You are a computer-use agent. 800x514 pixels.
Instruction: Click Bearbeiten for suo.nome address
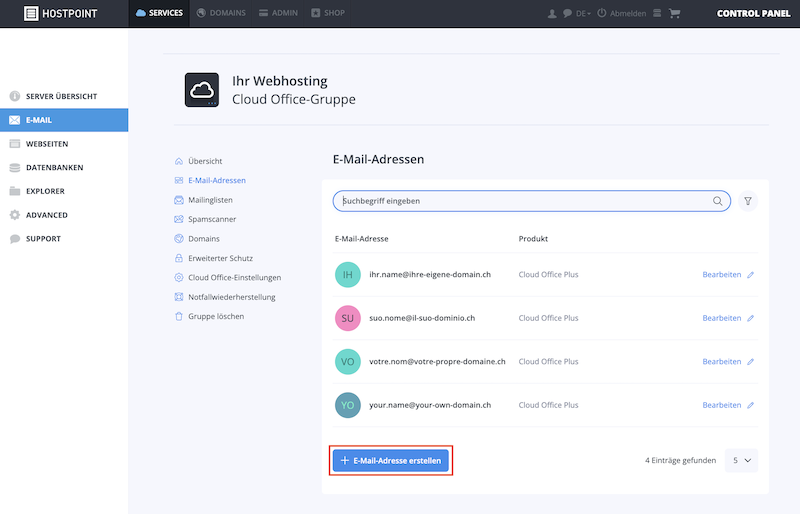(721, 318)
